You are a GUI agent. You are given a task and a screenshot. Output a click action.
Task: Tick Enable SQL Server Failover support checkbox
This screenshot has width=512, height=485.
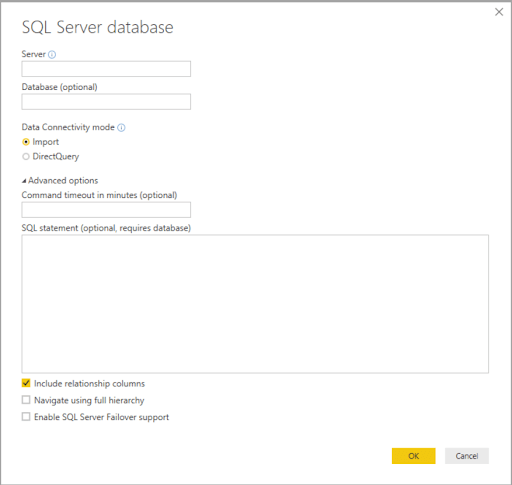pyautogui.click(x=26, y=416)
